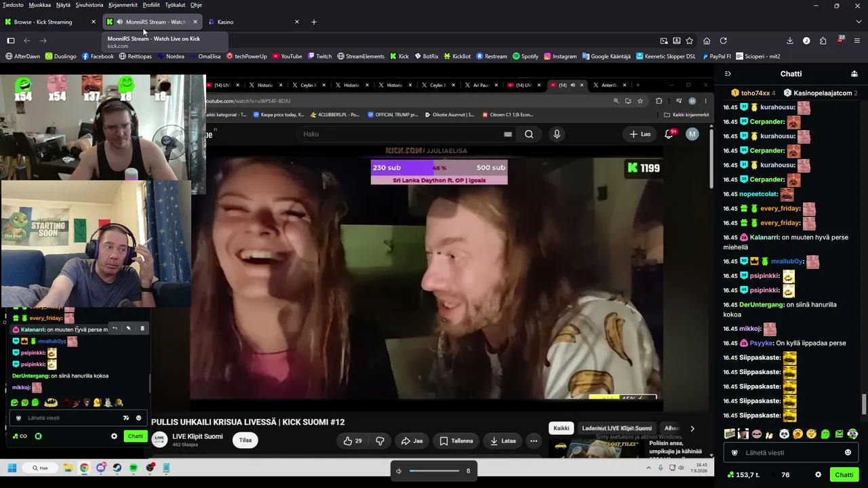Open emoji picker in the chat message field
868x488 pixels.
tap(848, 453)
